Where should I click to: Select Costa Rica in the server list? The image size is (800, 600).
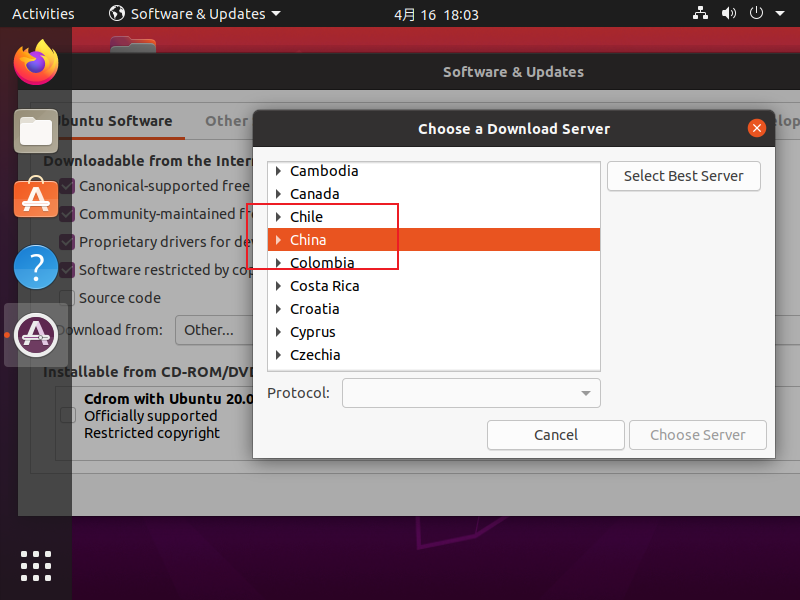[434, 286]
